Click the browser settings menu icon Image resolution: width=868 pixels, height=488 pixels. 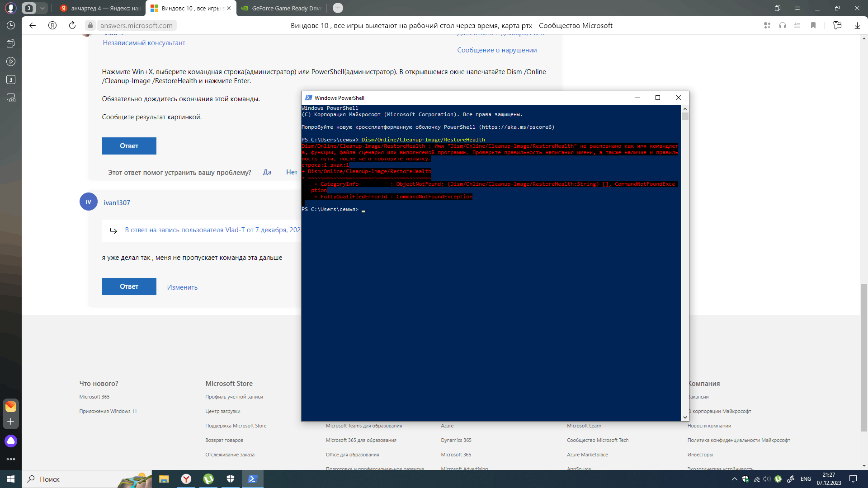tap(797, 8)
